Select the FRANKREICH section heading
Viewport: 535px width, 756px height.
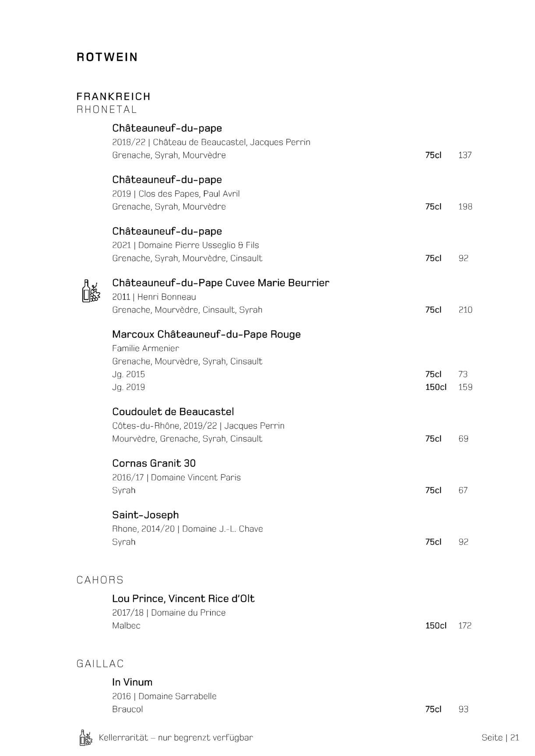113,96
